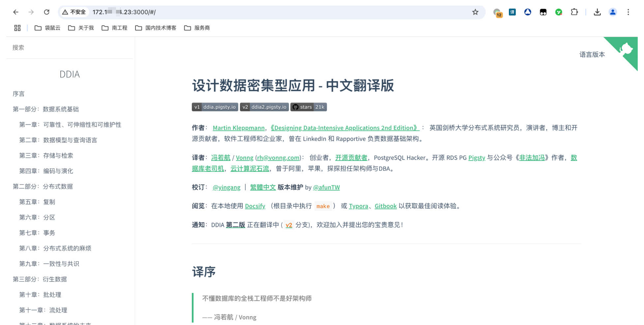Open the extension showing badge 12

[x=497, y=13]
